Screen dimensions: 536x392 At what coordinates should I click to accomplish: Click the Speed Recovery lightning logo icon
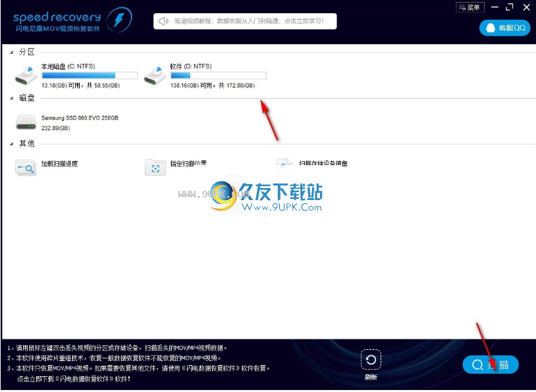coord(119,20)
